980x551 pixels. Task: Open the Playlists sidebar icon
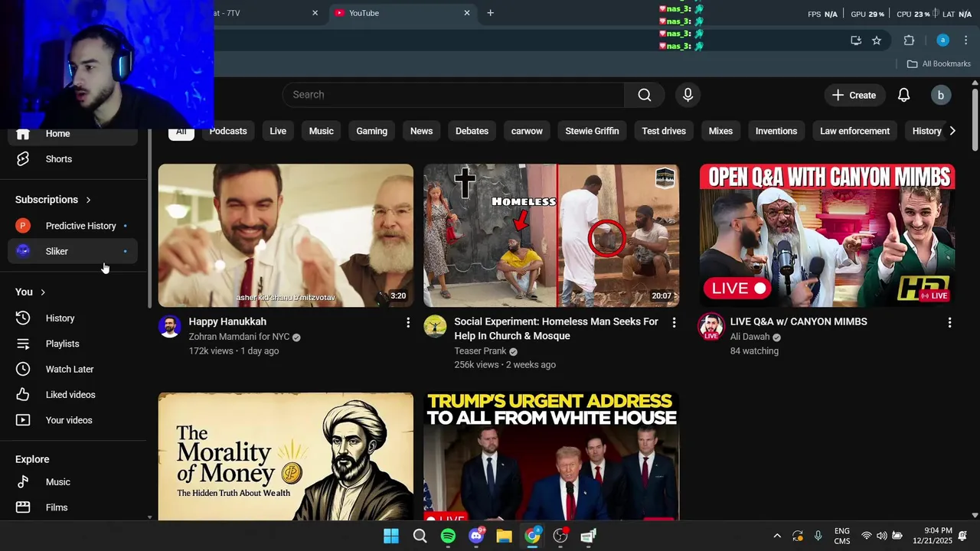click(x=23, y=344)
